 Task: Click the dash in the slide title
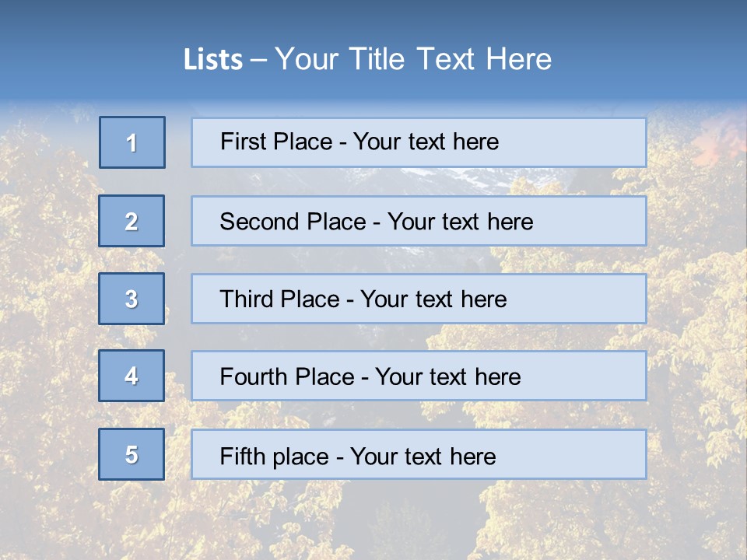tap(259, 60)
